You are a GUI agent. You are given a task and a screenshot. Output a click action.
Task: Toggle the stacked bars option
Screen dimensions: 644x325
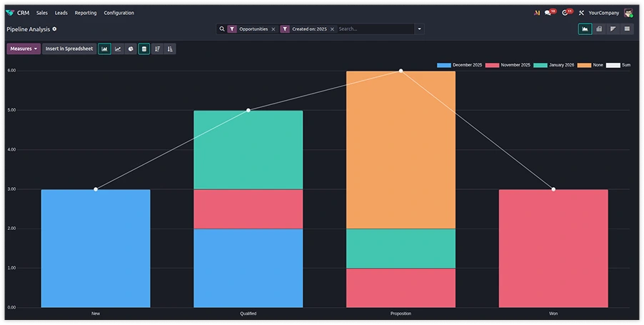[144, 49]
